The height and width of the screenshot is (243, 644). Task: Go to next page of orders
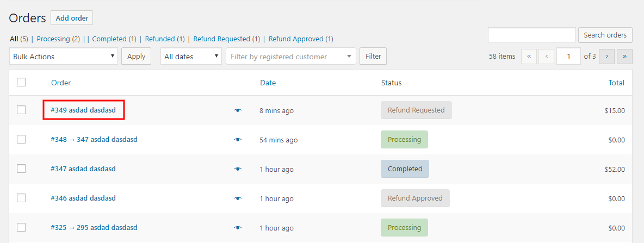[x=606, y=56]
